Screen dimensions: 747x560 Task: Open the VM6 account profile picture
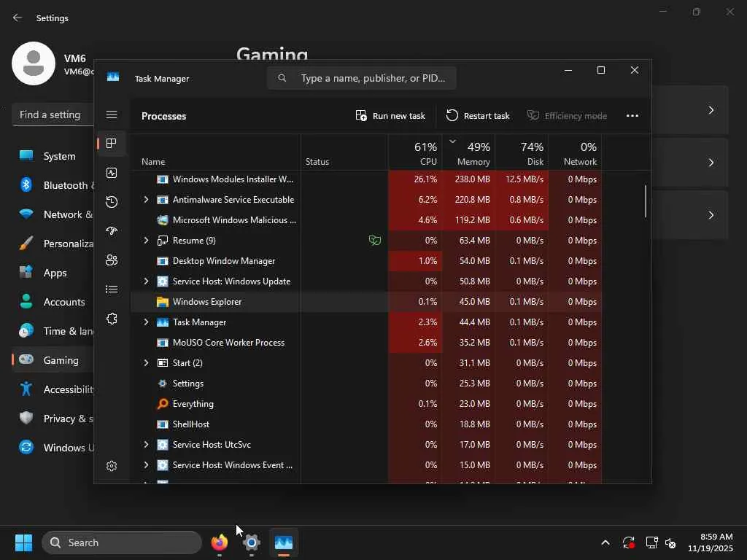[34, 63]
